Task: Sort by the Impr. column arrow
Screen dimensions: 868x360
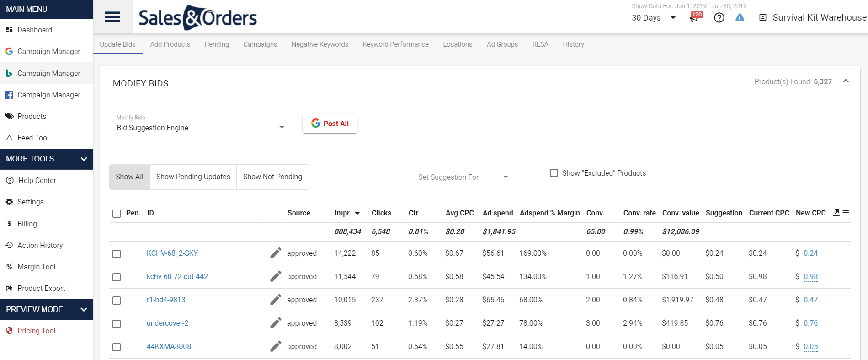Action: [357, 213]
